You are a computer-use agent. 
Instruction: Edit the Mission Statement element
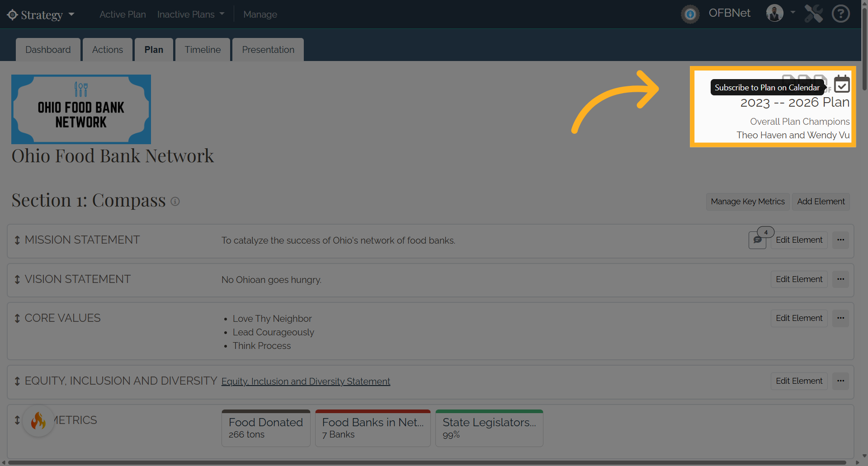coord(799,240)
